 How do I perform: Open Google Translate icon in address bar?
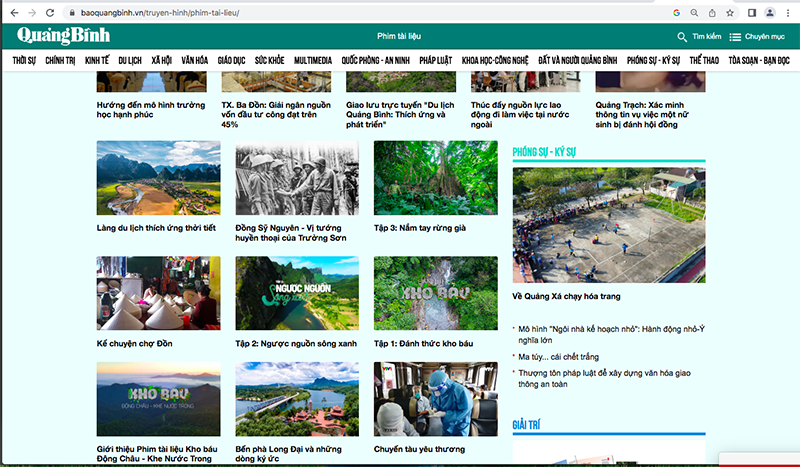point(677,13)
